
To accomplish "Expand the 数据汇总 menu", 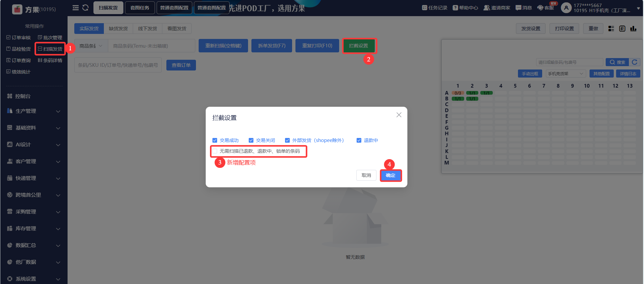I will pyautogui.click(x=34, y=245).
